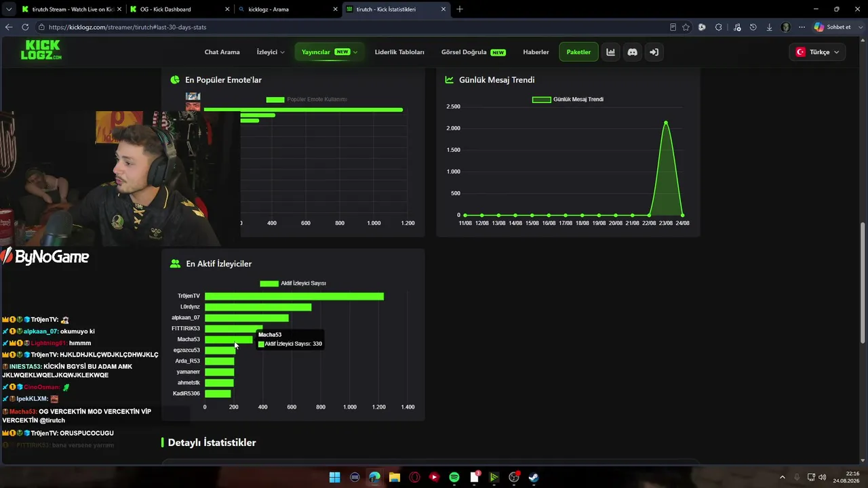The height and width of the screenshot is (488, 868).
Task: Open reader view icon in address bar
Action: [x=673, y=27]
